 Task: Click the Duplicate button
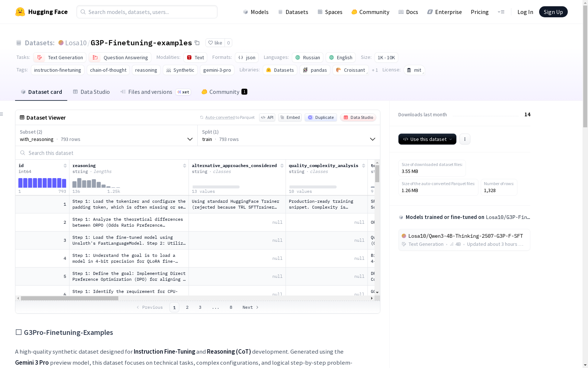(321, 117)
